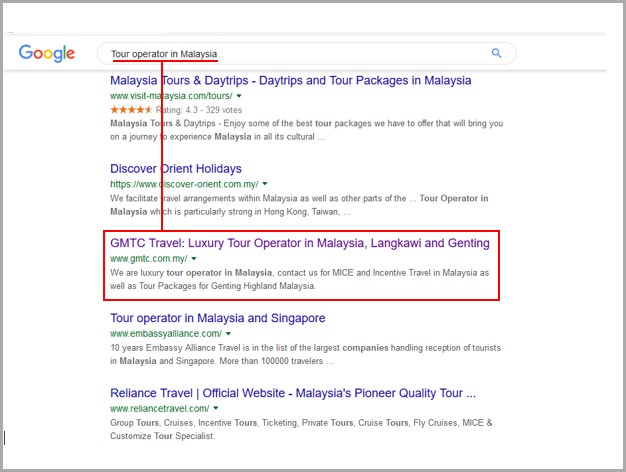Expand dropdown arrow next to www.gmtc.com.my URL
This screenshot has height=472, width=626.
click(194, 259)
